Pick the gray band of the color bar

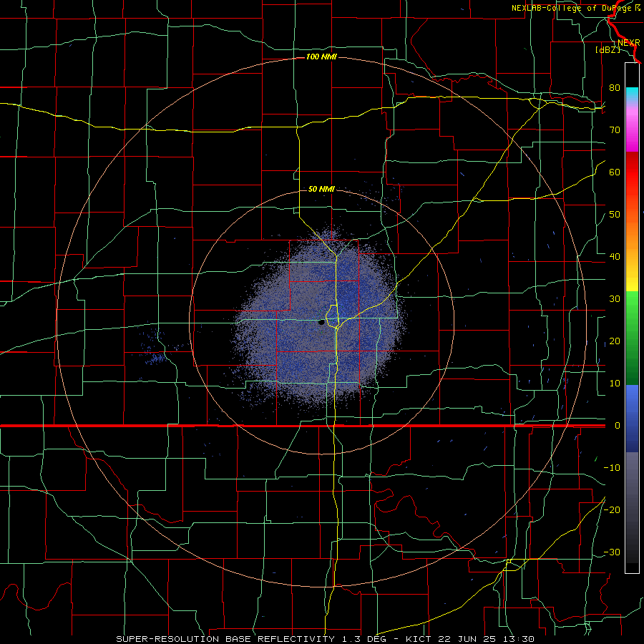click(x=632, y=507)
